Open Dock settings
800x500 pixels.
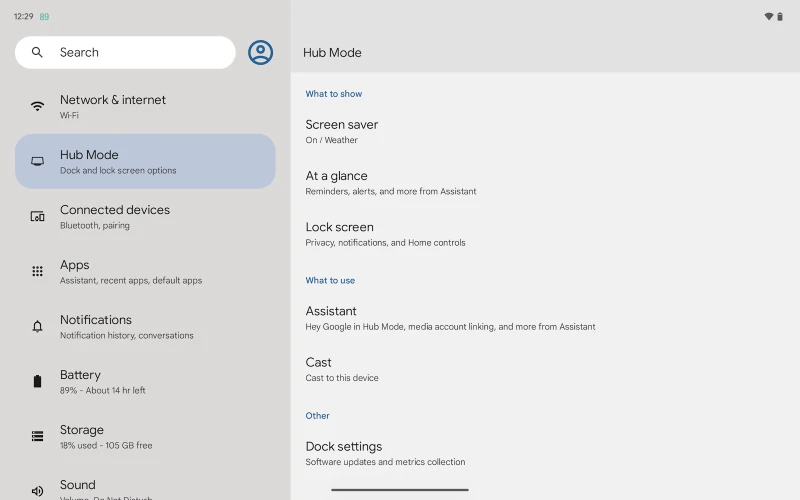(344, 453)
